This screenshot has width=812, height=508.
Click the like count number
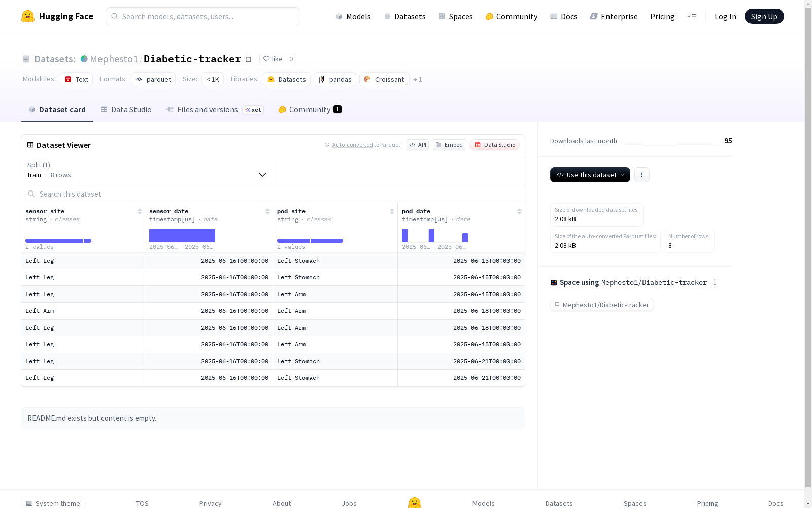[x=291, y=59]
